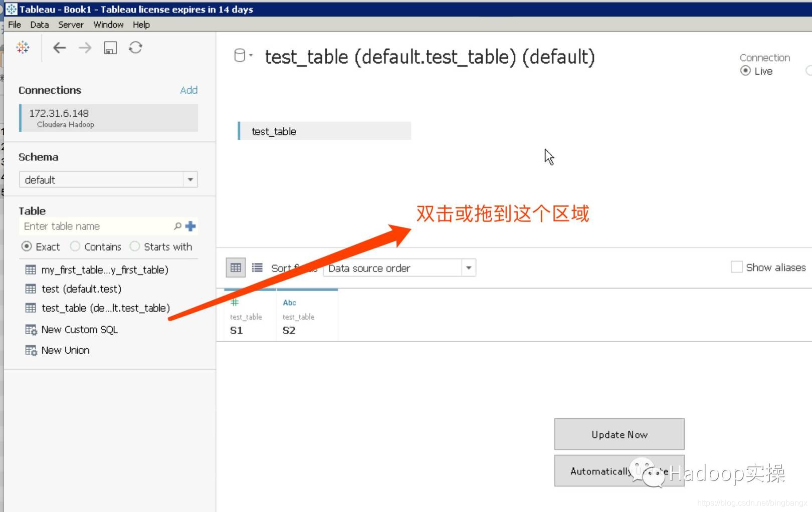
Task: Click the Automatically Update button
Action: point(619,471)
